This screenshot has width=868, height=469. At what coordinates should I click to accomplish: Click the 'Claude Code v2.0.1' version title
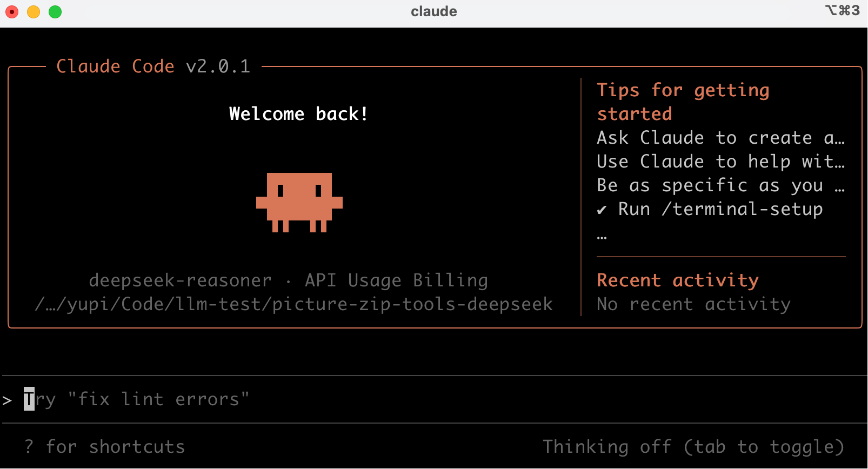[153, 66]
